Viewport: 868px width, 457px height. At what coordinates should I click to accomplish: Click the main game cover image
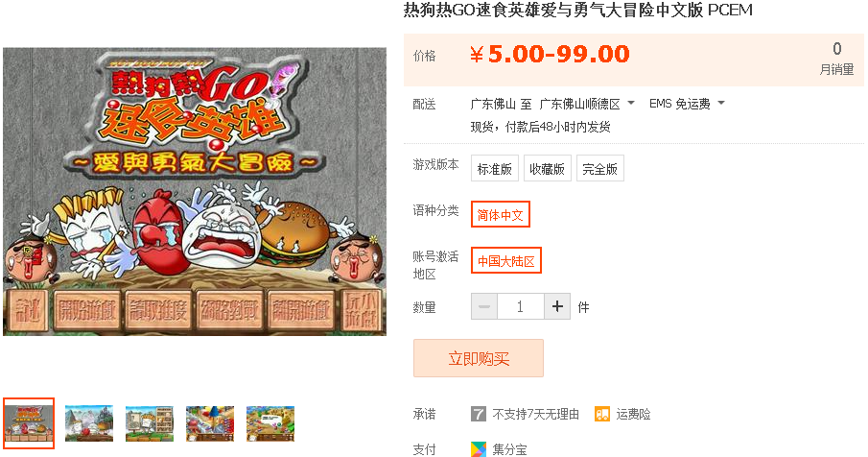(195, 192)
